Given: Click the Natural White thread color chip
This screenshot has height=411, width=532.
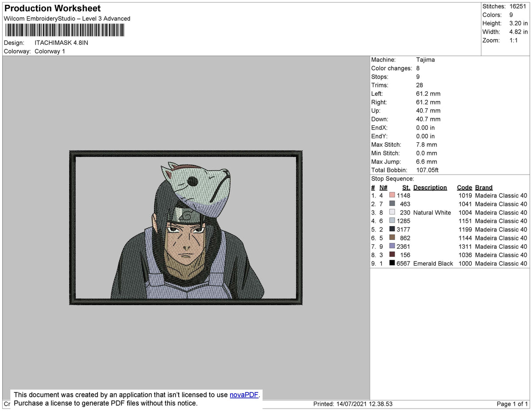Looking at the screenshot, I should pos(392,212).
